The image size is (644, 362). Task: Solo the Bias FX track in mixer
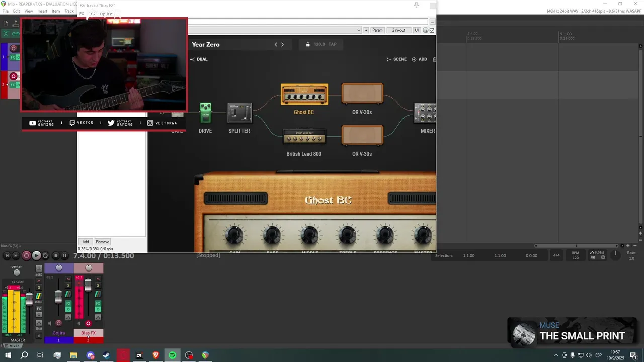[98, 285]
